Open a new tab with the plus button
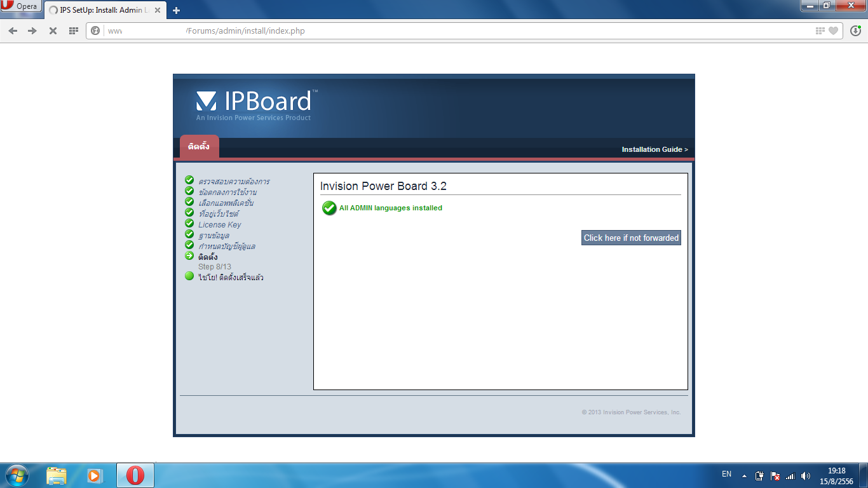 click(177, 10)
